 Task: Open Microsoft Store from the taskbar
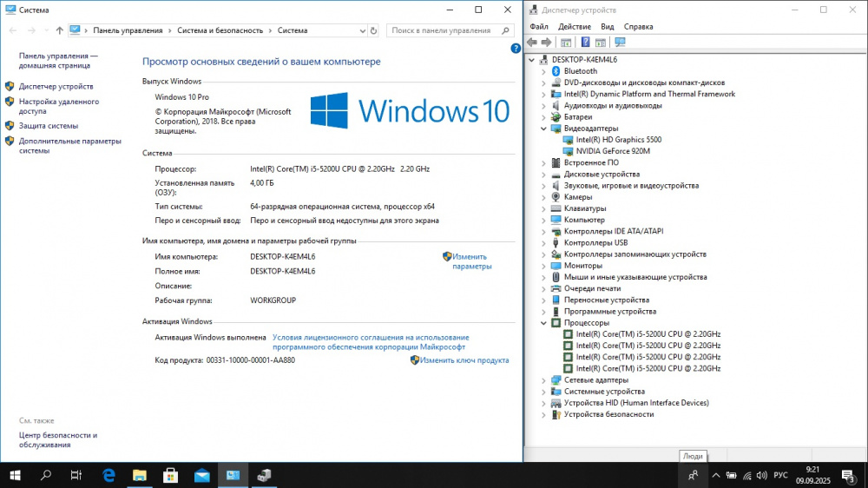pos(170,475)
